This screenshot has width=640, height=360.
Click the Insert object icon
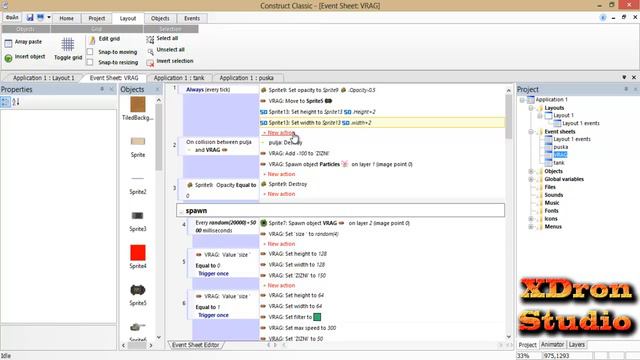point(8,58)
